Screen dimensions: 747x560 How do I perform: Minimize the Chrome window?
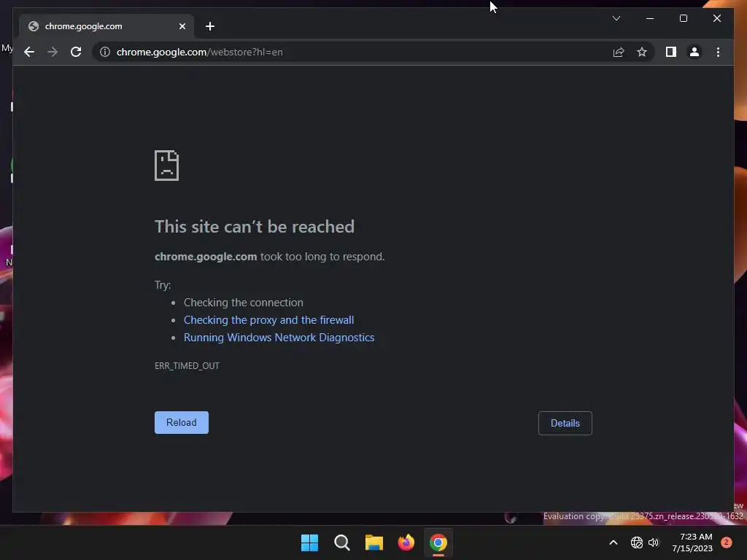(x=650, y=18)
